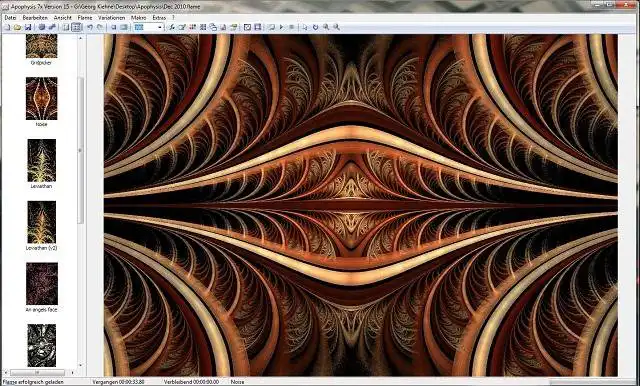Select the An angels face thumbnail
This screenshot has width=640, height=386.
point(42,284)
